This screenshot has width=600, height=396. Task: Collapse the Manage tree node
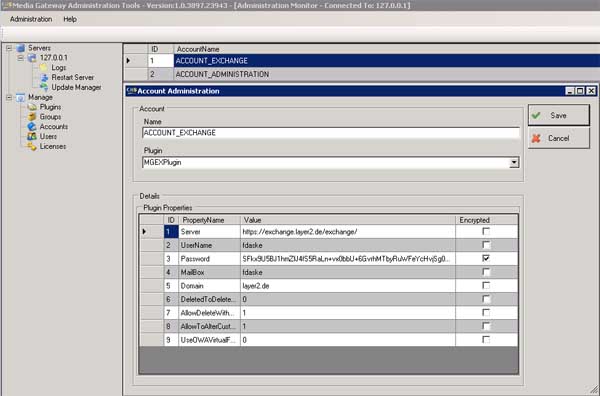pos(9,97)
